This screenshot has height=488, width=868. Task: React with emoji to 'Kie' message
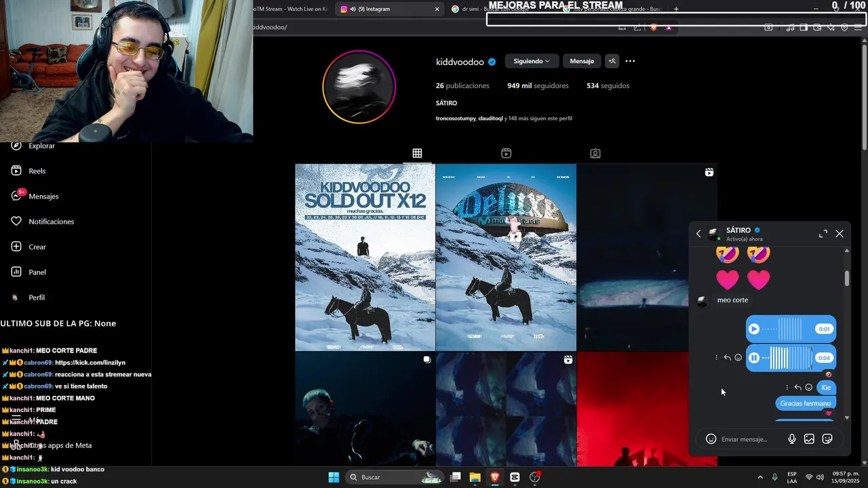(x=809, y=388)
